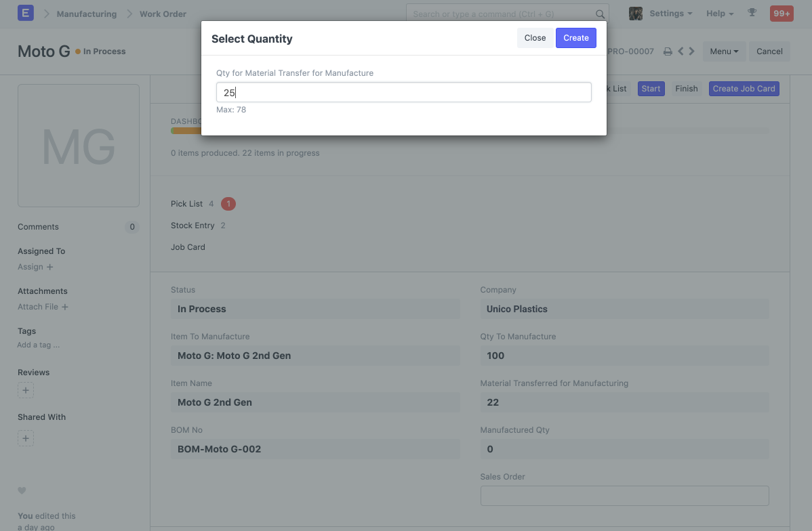
Task: Click the Qty for Material Transfer input field
Action: point(404,93)
